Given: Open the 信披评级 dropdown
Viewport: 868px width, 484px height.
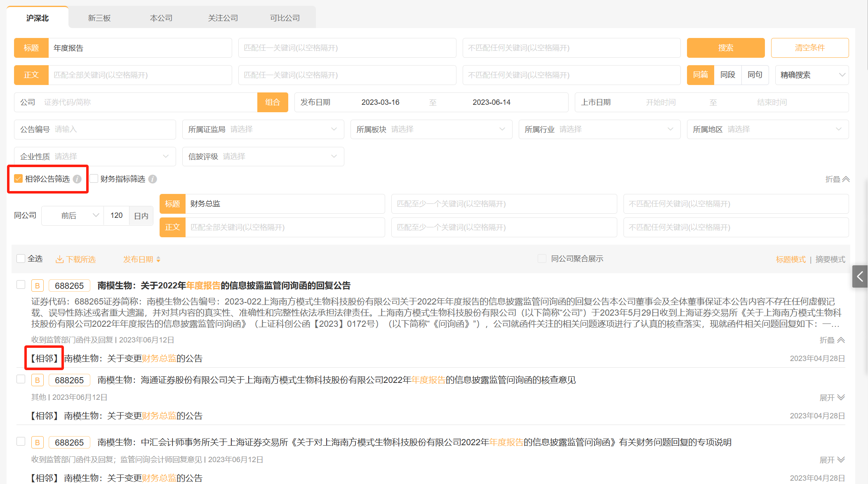Looking at the screenshot, I should coord(263,157).
